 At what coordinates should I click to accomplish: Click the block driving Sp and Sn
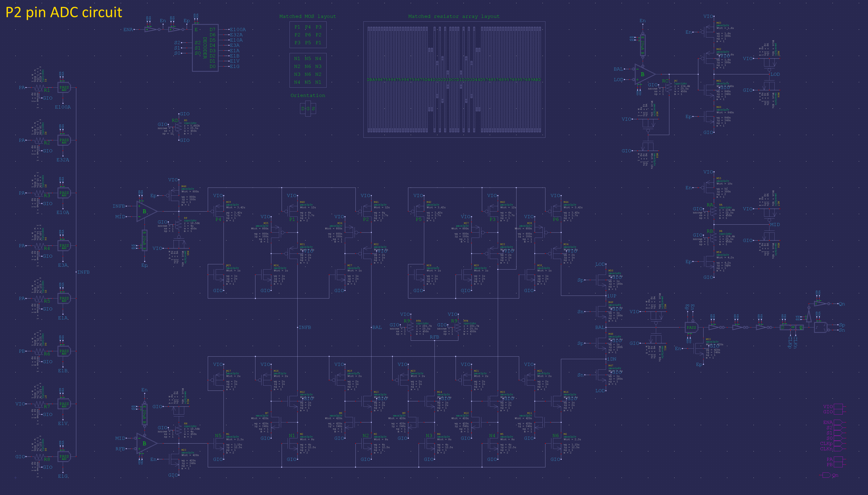(x=820, y=327)
